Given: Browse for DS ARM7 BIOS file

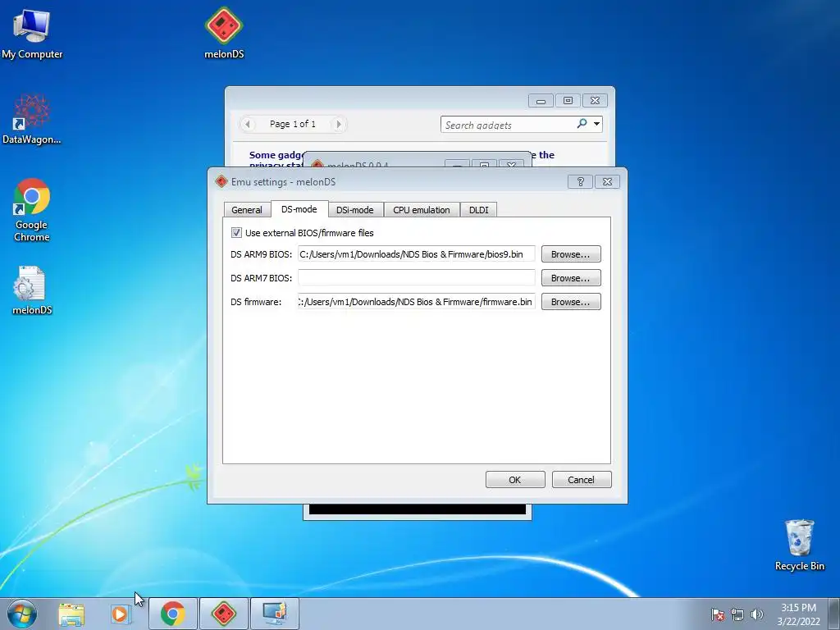Looking at the screenshot, I should (x=571, y=277).
